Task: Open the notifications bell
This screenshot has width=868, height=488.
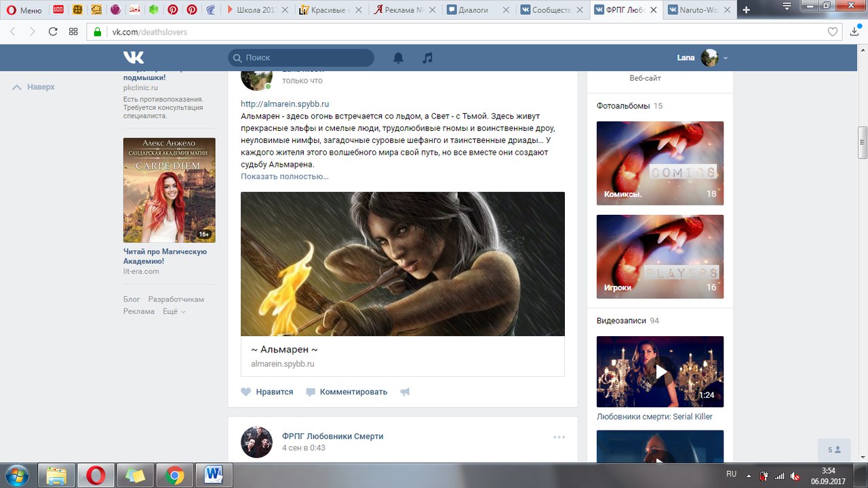Action: coord(398,58)
